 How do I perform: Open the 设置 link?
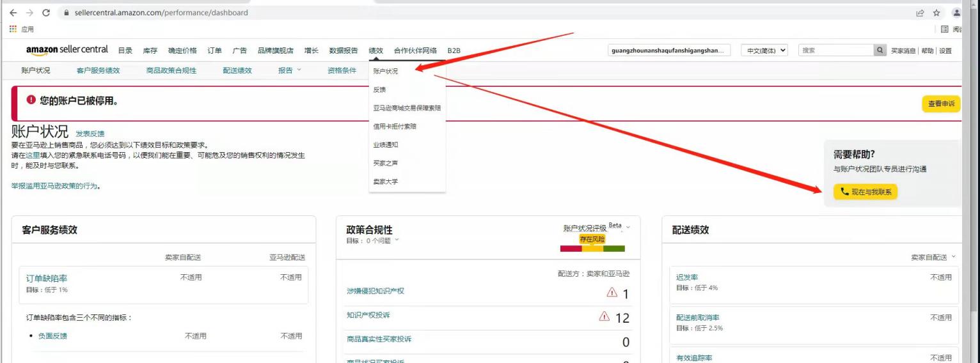pyautogui.click(x=945, y=50)
